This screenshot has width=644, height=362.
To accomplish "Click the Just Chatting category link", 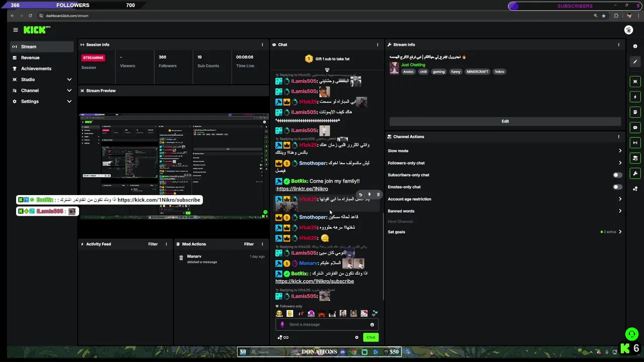I will (413, 65).
